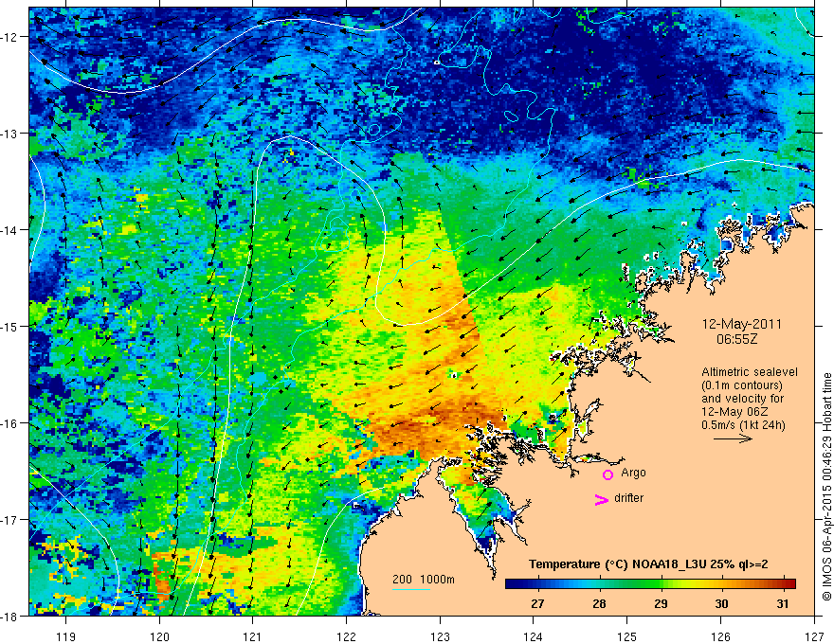Click the magenta drifter arrowhead legend marker
This screenshot has width=834, height=644.
point(601,499)
